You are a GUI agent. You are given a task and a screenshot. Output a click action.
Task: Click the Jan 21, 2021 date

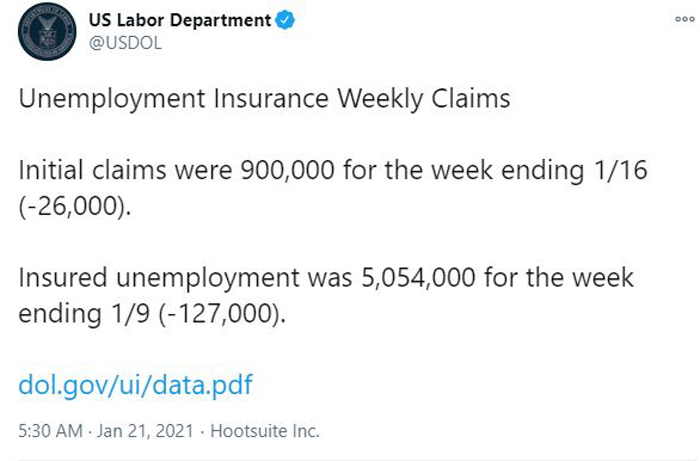pyautogui.click(x=146, y=431)
